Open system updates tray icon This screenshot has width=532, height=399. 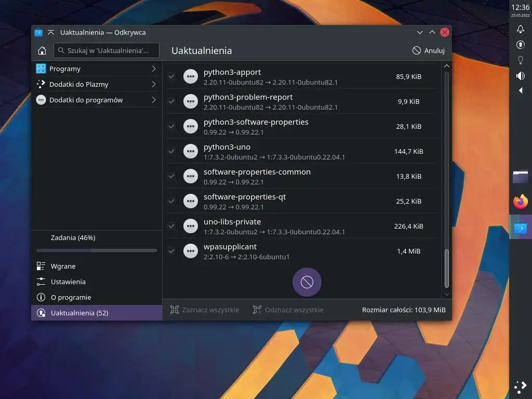[x=521, y=45]
